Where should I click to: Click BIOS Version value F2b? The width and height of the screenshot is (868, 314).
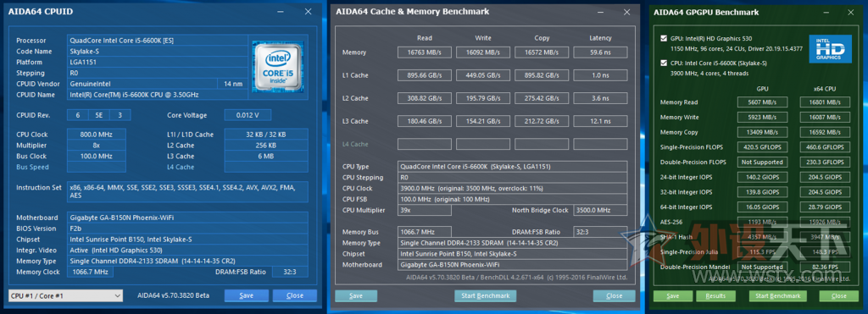tap(187, 229)
